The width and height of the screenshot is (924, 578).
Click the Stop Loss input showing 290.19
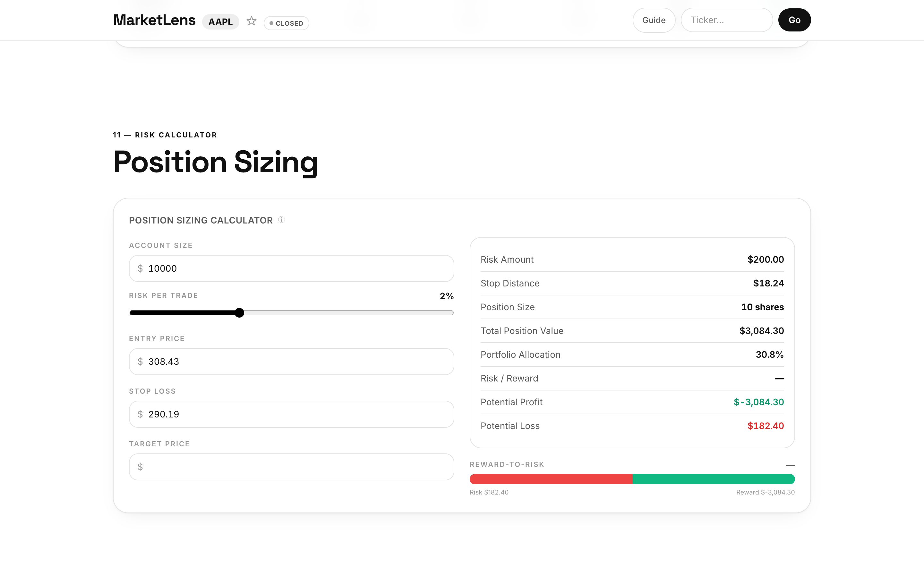pos(291,414)
